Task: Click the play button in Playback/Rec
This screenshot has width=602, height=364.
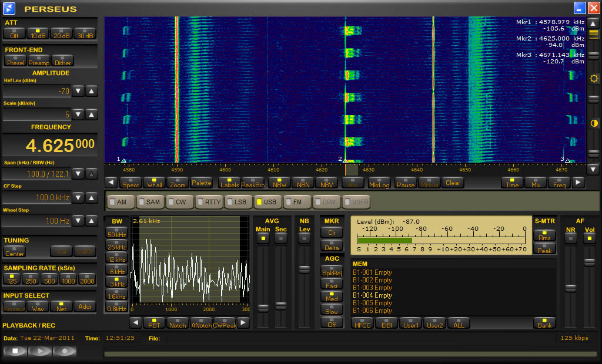Action: (x=39, y=351)
